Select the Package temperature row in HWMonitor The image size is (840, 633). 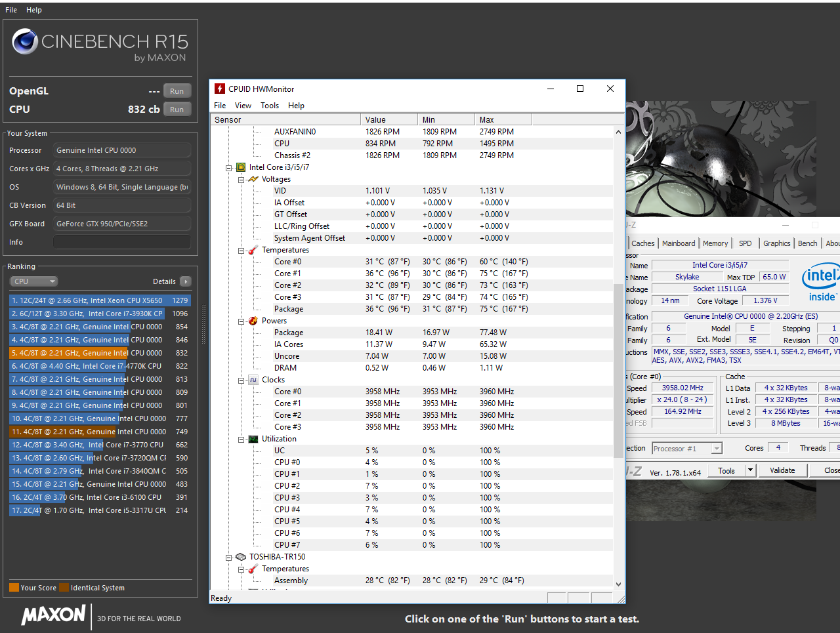(412, 309)
